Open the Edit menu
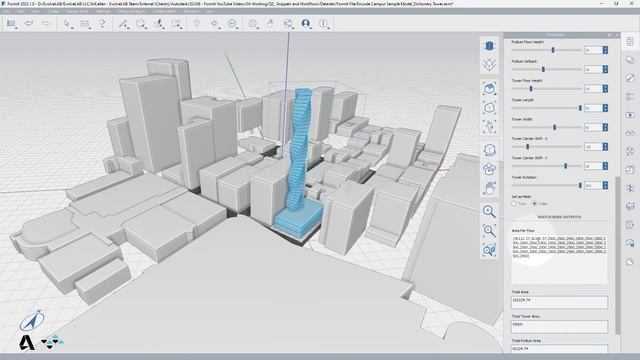The image size is (640, 360). [20, 11]
